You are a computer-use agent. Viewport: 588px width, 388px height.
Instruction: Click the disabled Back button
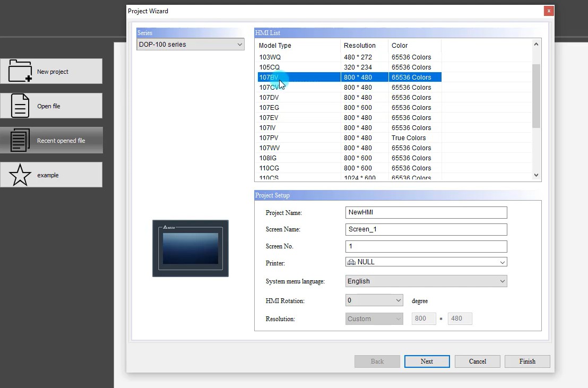(x=377, y=361)
